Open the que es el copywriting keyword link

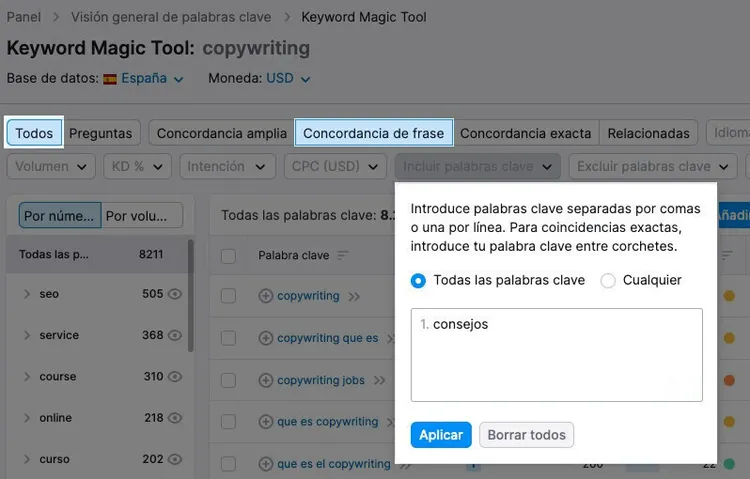334,464
